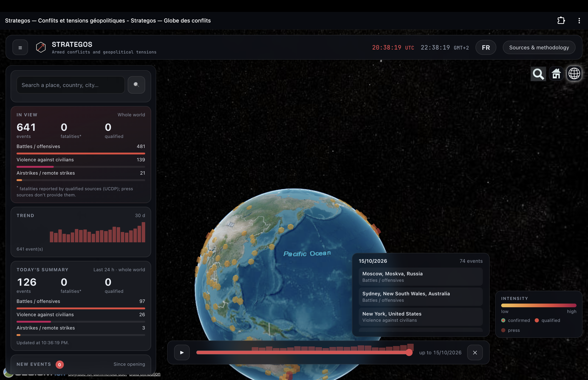Click Battles / offensives row showing 481

81,149
